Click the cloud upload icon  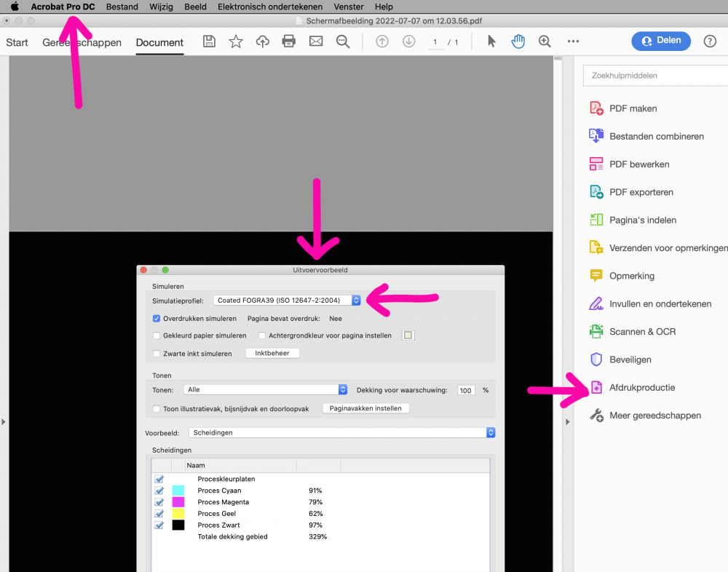pyautogui.click(x=262, y=41)
